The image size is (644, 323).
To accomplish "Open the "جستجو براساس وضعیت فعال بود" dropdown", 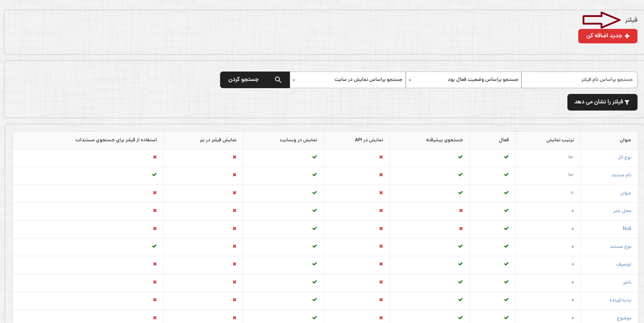I will [464, 80].
